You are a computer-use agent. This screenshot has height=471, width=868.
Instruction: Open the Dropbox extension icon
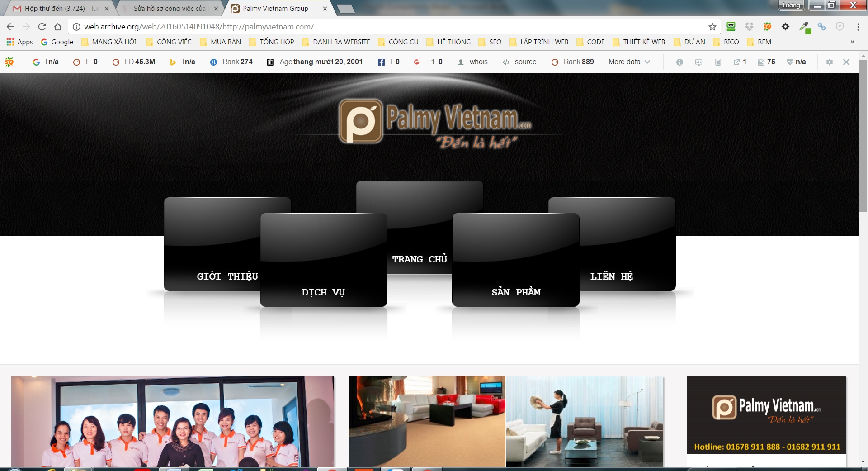749,27
